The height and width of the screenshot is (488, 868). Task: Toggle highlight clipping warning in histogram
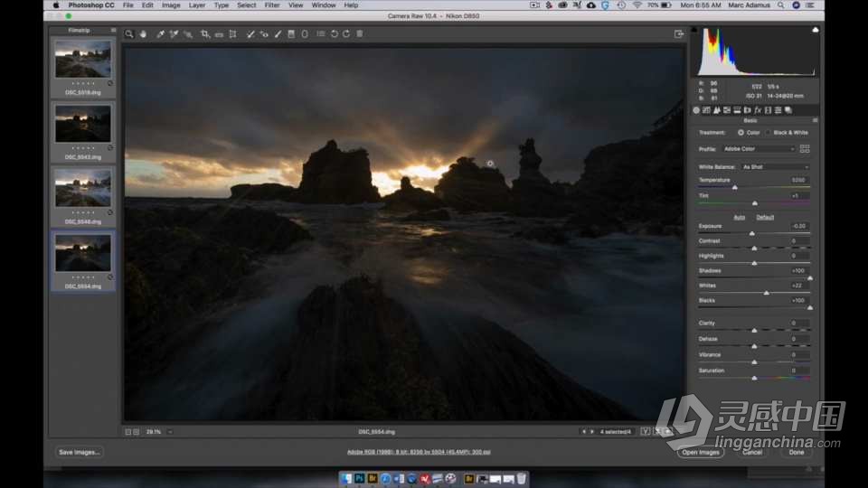coord(816,30)
